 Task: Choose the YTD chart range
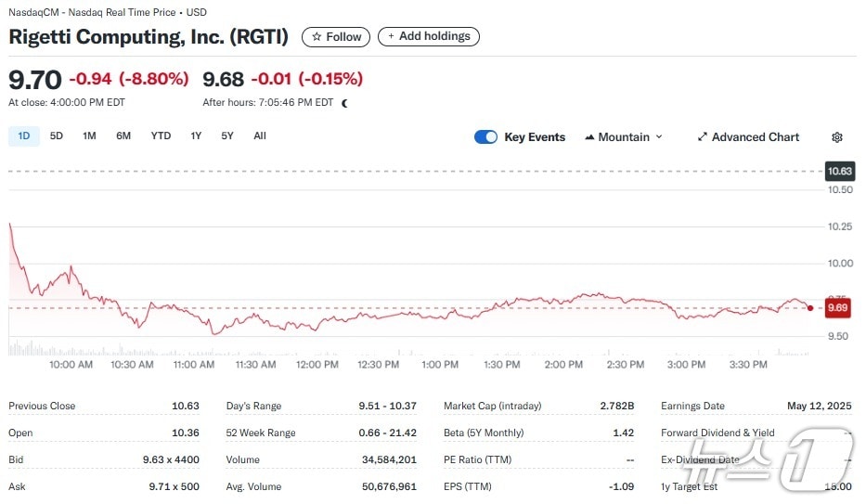(161, 136)
